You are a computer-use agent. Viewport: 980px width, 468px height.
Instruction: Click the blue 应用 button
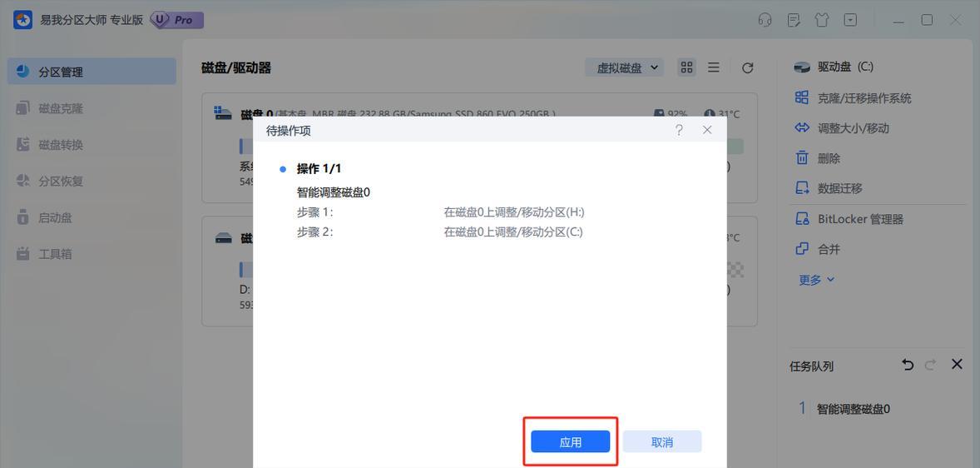[570, 441]
